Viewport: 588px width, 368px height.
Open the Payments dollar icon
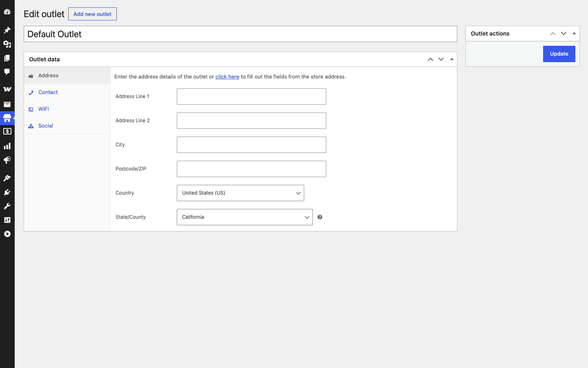7,132
